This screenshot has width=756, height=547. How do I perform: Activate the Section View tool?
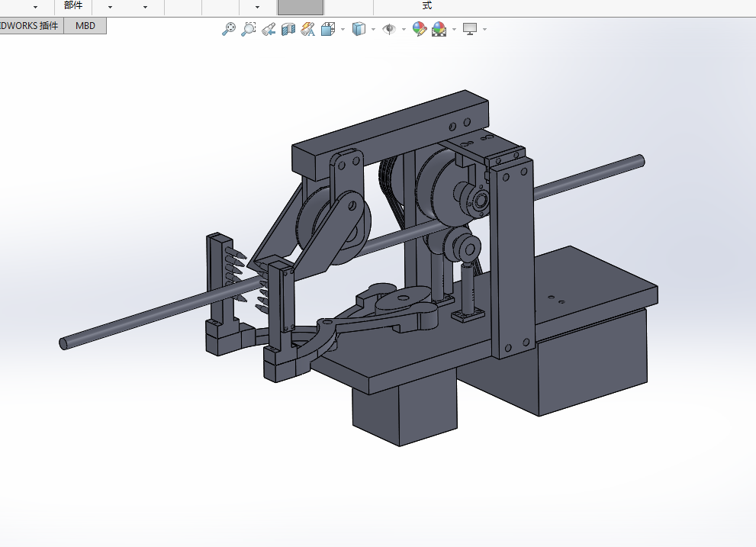[288, 30]
